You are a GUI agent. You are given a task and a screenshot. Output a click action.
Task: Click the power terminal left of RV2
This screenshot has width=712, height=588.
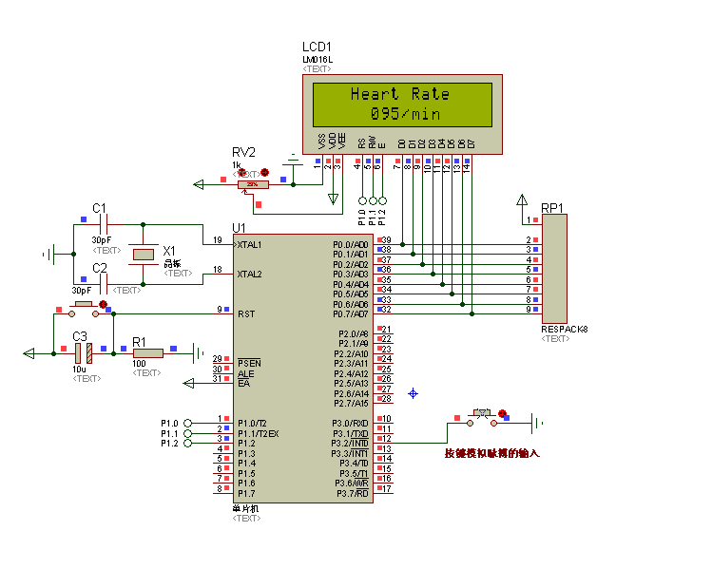click(199, 184)
